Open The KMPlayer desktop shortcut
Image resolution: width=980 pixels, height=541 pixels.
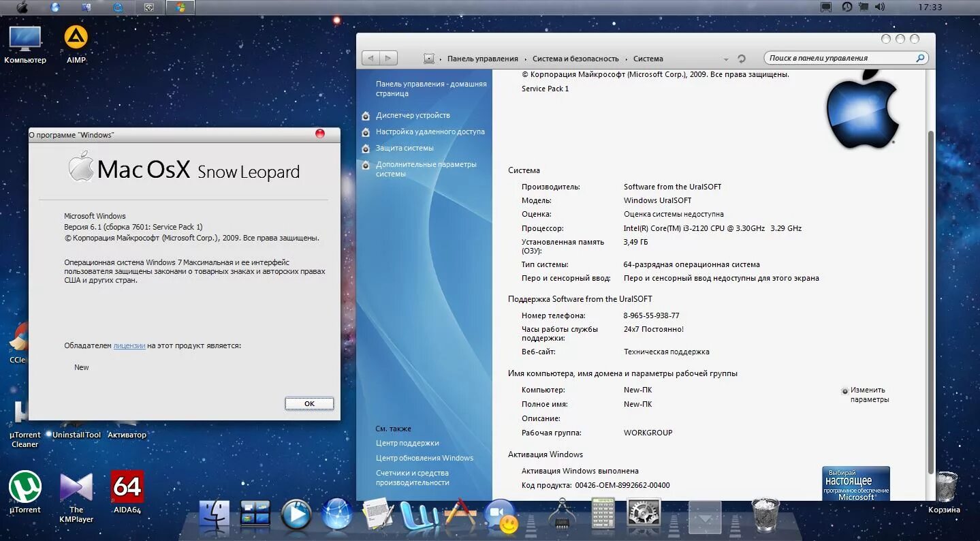[76, 497]
